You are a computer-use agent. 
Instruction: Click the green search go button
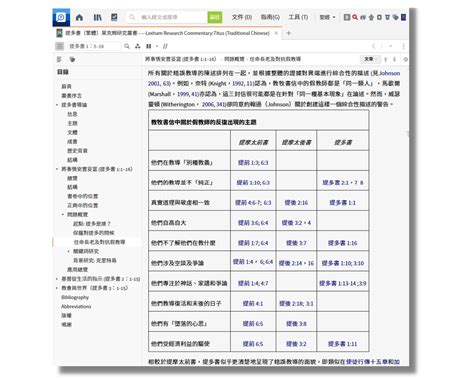coord(215,17)
